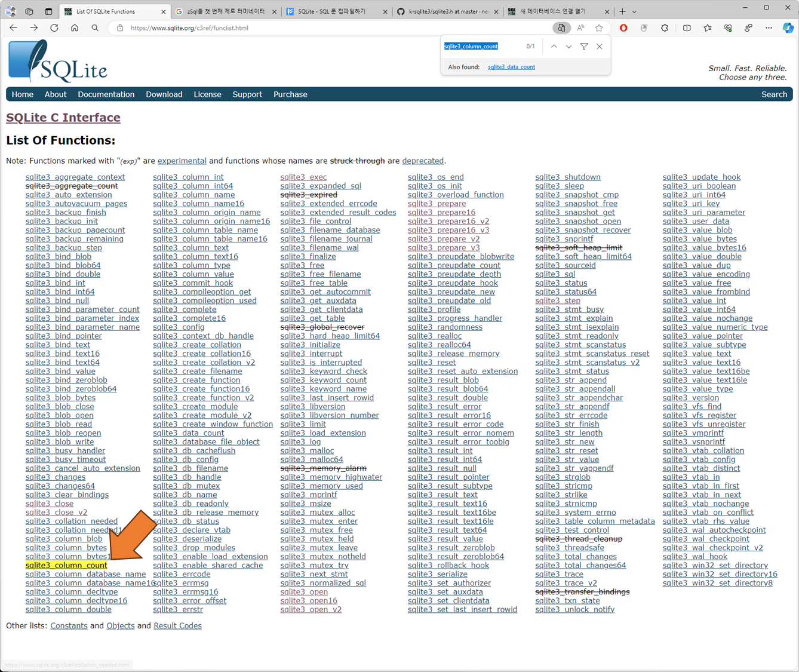Go to the previous find result
This screenshot has height=672, width=799.
click(x=554, y=47)
